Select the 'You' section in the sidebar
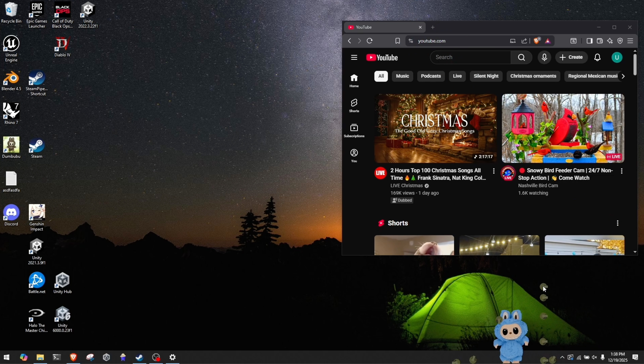This screenshot has width=644, height=364. (354, 155)
